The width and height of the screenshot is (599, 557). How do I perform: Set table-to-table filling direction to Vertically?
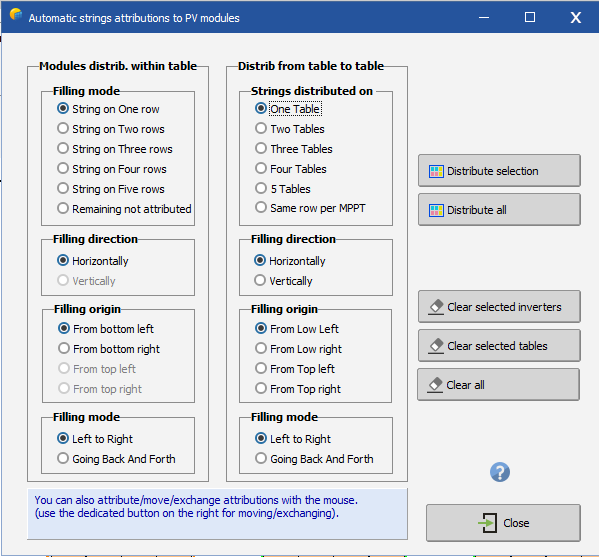(283, 281)
